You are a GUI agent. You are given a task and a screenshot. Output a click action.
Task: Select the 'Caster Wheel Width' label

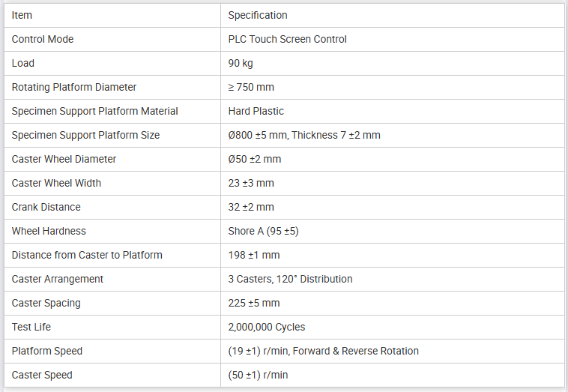click(56, 183)
